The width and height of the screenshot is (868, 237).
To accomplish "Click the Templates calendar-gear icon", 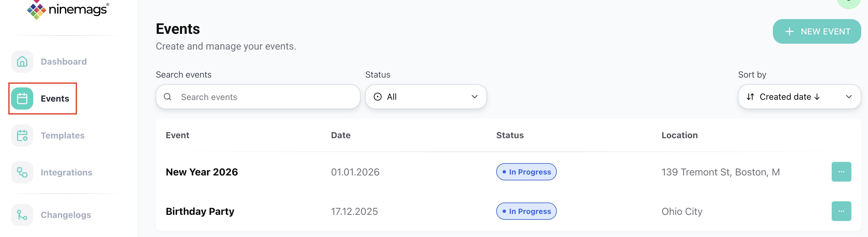I will point(22,135).
